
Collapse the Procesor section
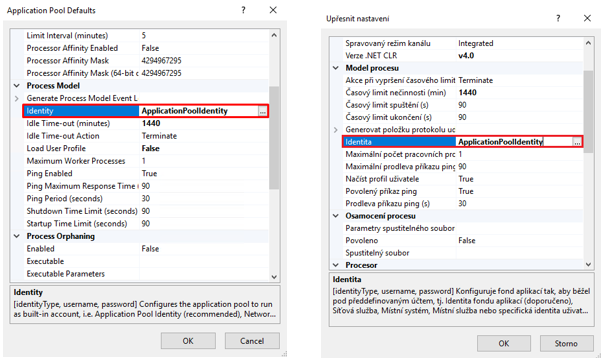(336, 265)
